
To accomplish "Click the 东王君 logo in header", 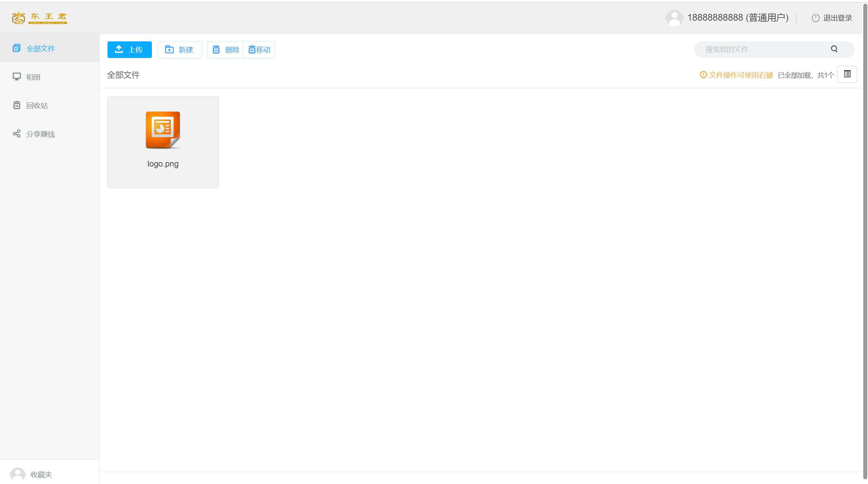I will [x=39, y=18].
